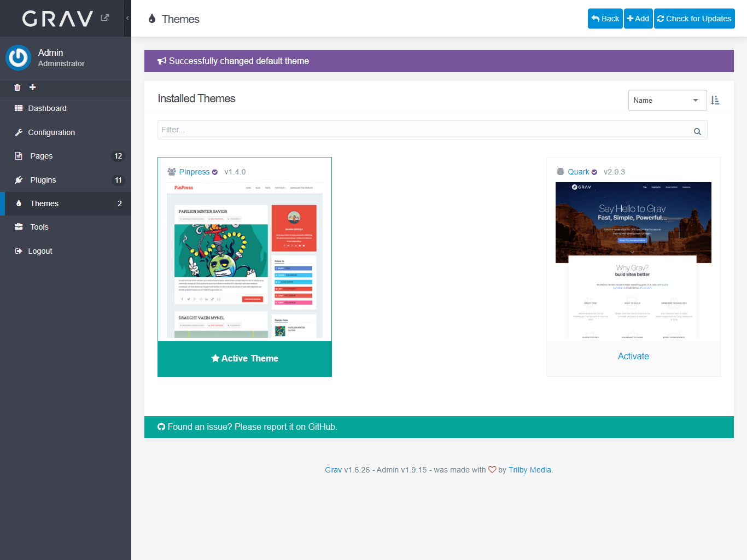
Task: Open the Dashboard menu item
Action: coord(66,108)
